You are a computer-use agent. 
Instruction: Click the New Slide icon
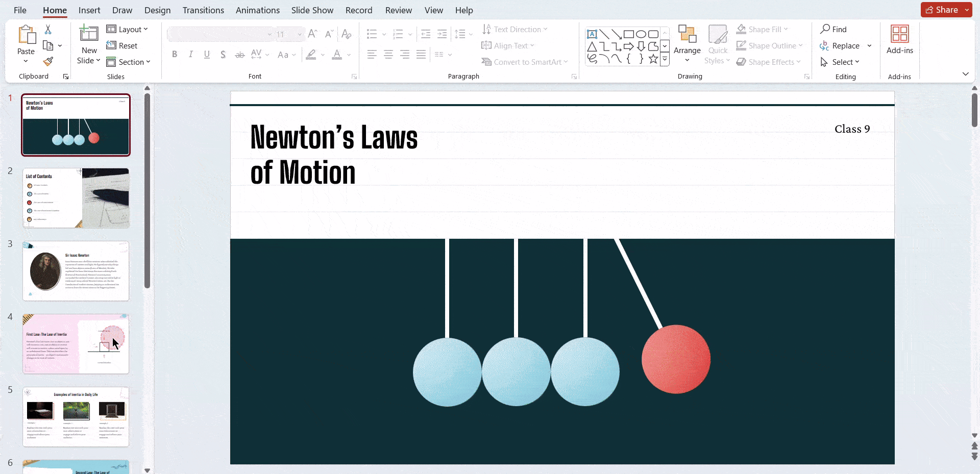89,34
